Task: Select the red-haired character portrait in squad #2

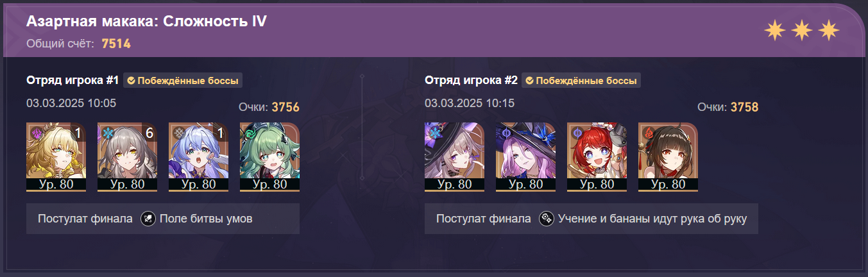Action: [597, 157]
